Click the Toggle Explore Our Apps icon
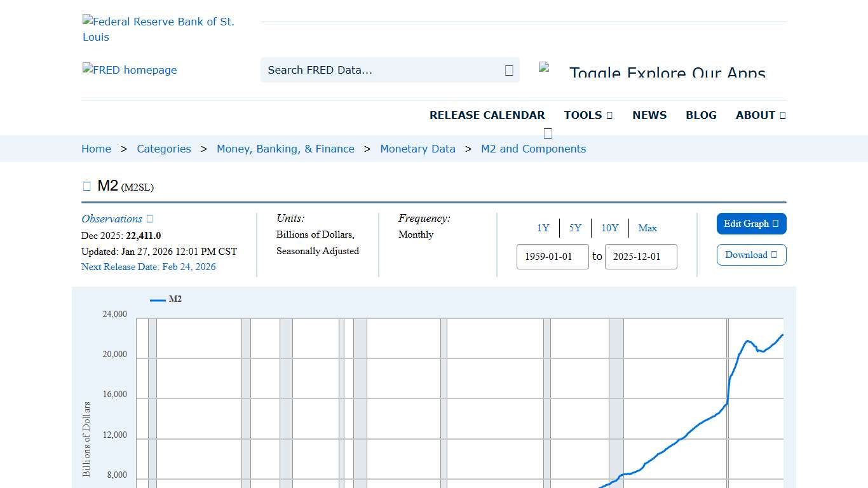 coord(544,66)
